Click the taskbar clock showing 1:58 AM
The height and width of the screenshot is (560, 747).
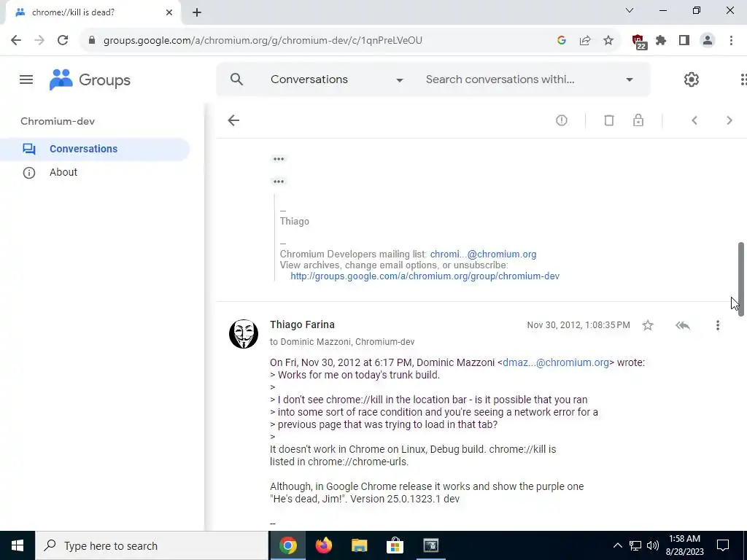(x=684, y=545)
